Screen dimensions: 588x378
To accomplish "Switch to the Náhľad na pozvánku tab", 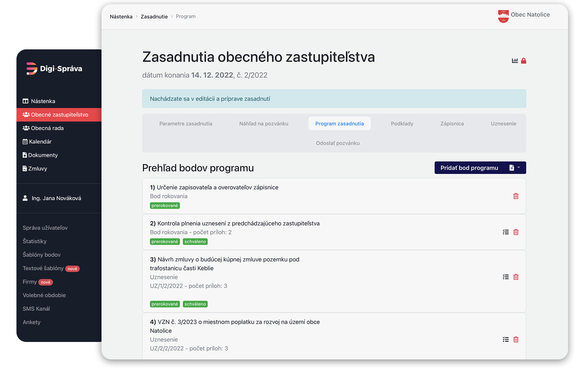I will [264, 124].
